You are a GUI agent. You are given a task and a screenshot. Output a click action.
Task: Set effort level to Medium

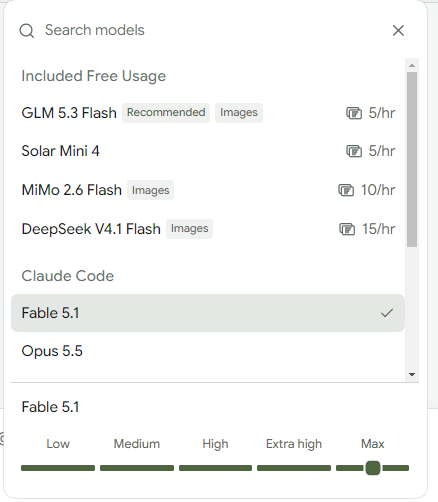(137, 468)
